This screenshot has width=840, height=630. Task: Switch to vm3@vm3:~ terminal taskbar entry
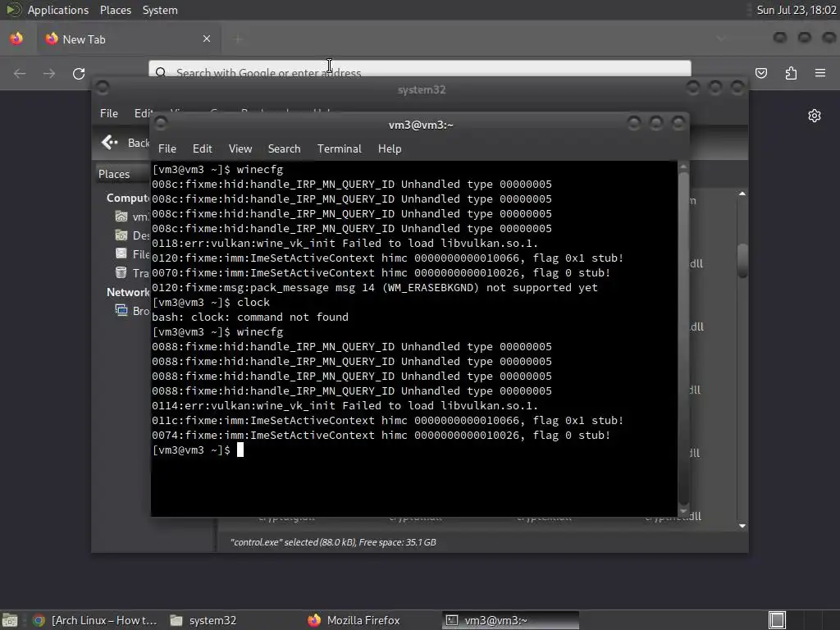point(510,620)
